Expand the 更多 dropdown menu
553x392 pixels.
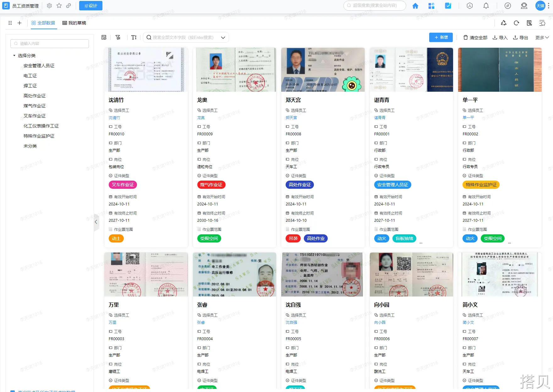click(542, 37)
